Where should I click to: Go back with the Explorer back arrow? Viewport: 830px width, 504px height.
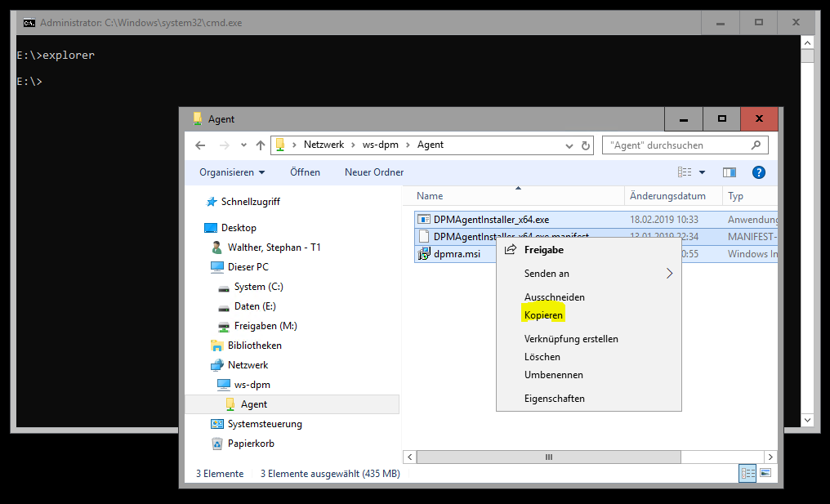pyautogui.click(x=200, y=145)
